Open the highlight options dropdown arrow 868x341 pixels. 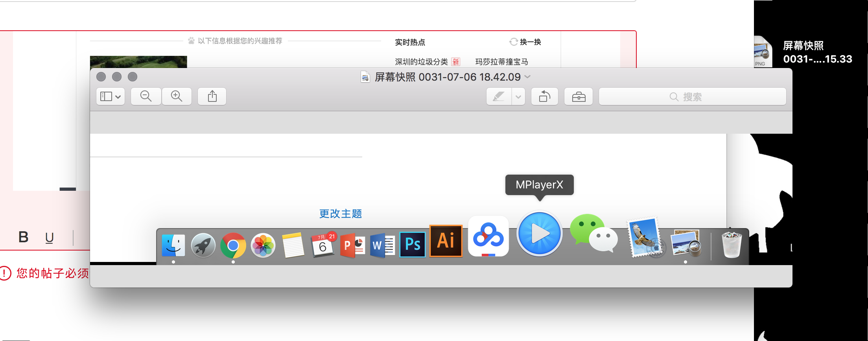pyautogui.click(x=518, y=96)
